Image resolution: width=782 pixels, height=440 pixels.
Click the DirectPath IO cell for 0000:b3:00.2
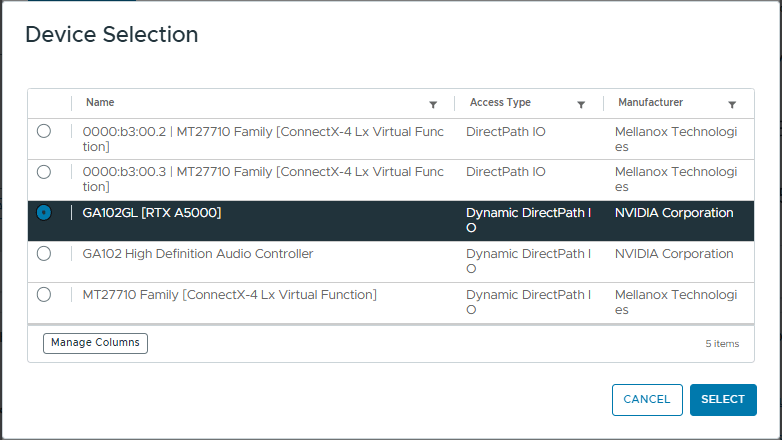click(506, 131)
